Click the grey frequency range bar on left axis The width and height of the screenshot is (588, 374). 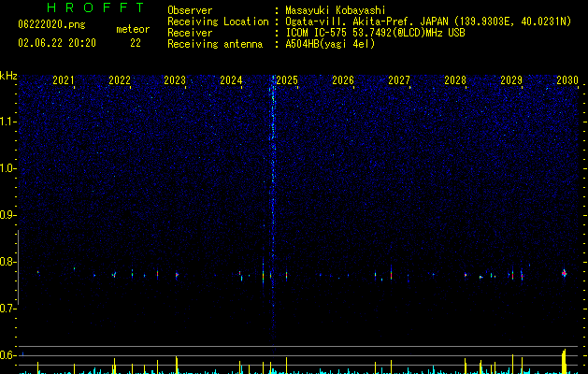click(18, 267)
